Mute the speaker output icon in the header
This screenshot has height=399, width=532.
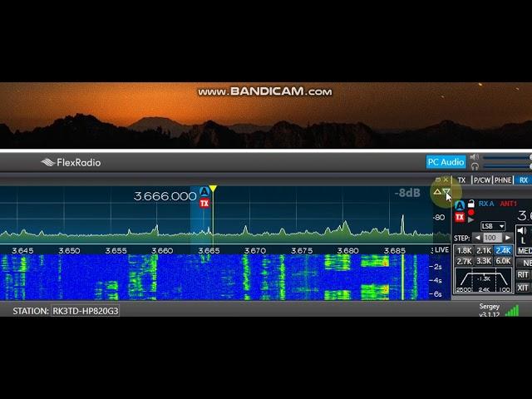[x=475, y=157]
